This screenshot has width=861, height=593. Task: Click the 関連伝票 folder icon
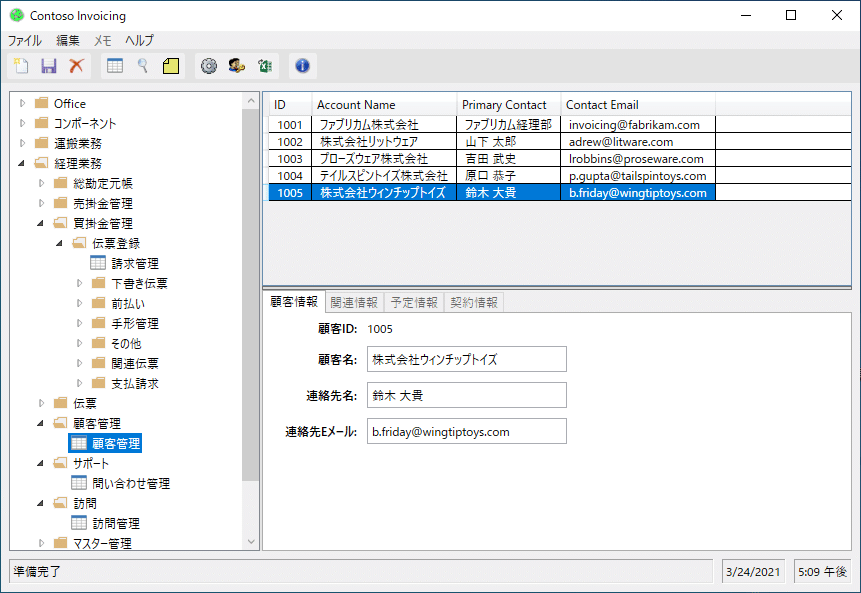(98, 363)
